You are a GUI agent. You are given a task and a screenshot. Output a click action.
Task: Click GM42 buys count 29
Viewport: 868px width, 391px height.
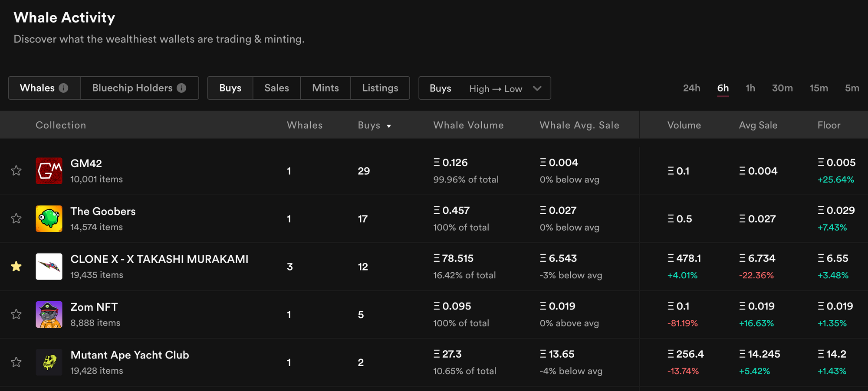coord(364,171)
